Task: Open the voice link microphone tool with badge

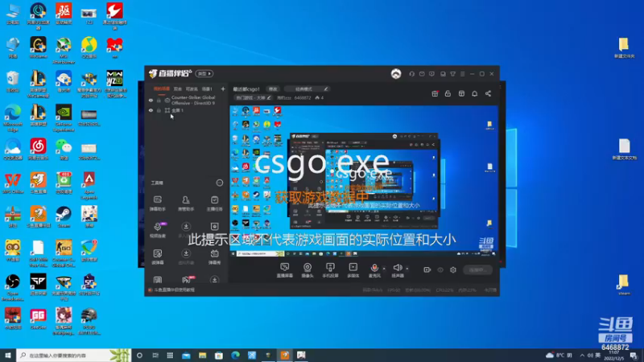Action: [x=158, y=229]
